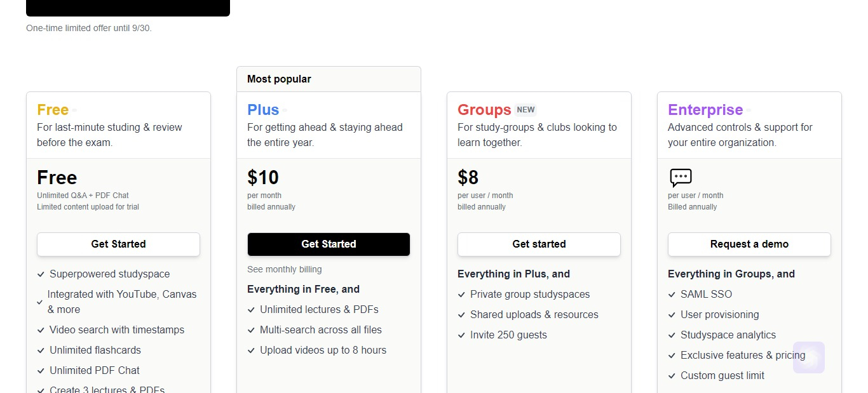The image size is (868, 393).
Task: Click checkmark beside Private group studyspaces
Action: 461,295
